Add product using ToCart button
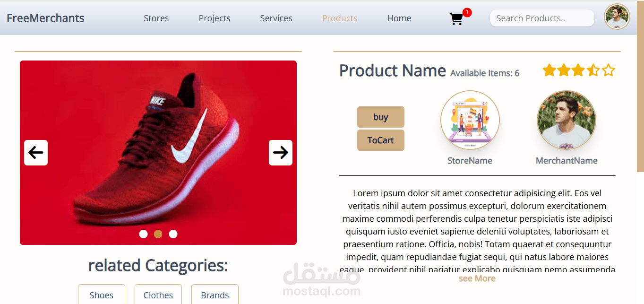644x304 pixels. pos(381,140)
